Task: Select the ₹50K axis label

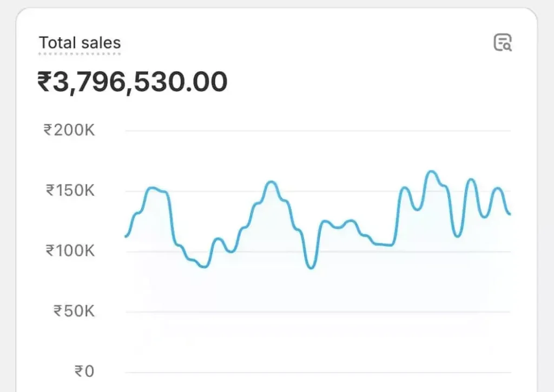Action: click(74, 311)
